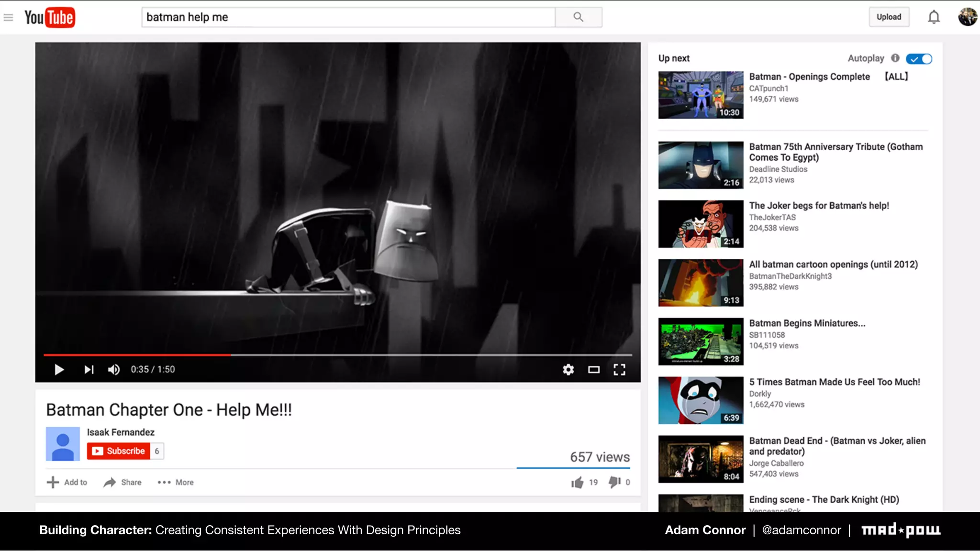This screenshot has height=551, width=980.
Task: Enter fullscreen mode
Action: [x=619, y=370]
